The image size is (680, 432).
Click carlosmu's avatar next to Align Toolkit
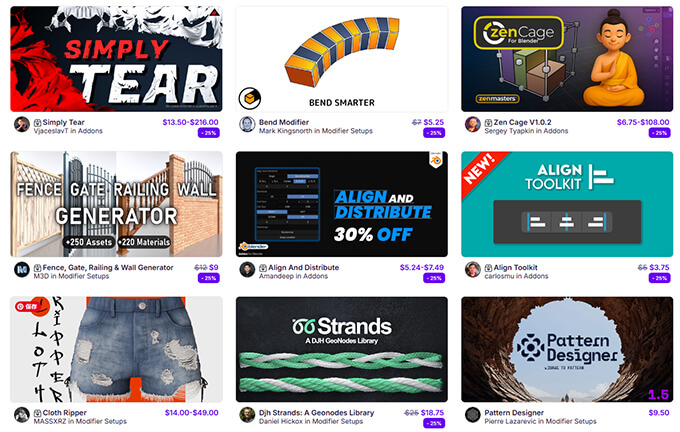click(473, 270)
